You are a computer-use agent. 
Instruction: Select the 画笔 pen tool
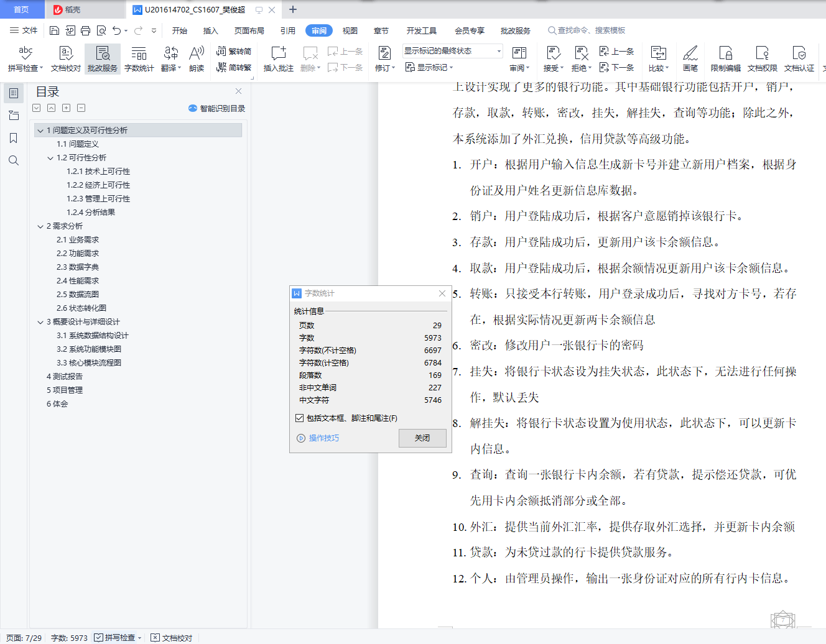[690, 59]
